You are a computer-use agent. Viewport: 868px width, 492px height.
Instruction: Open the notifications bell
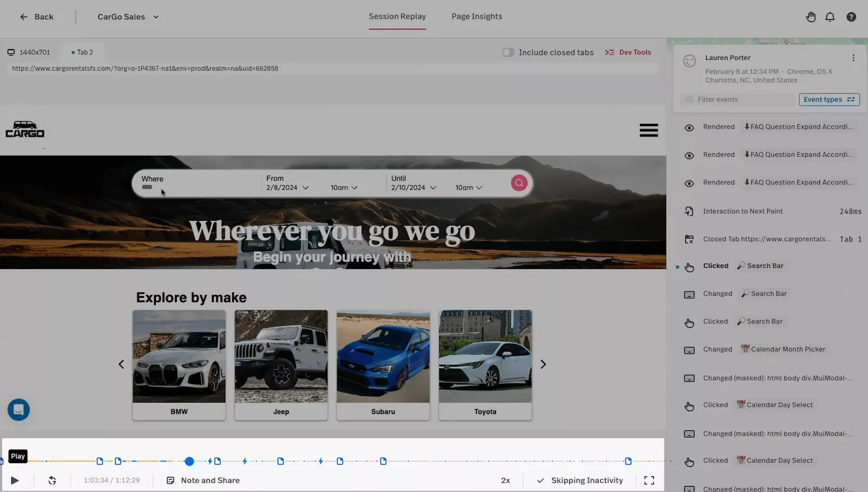(829, 17)
